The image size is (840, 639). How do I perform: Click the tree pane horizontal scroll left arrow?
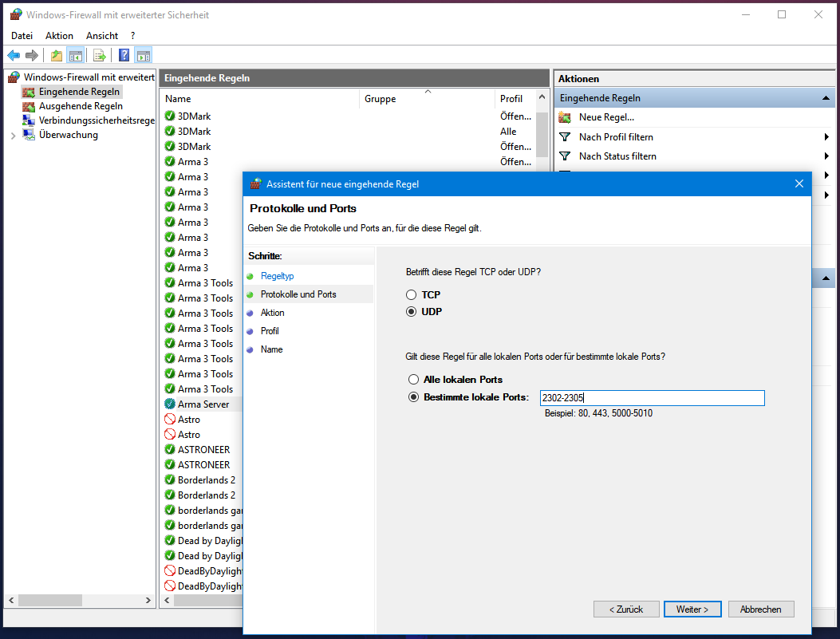click(11, 601)
